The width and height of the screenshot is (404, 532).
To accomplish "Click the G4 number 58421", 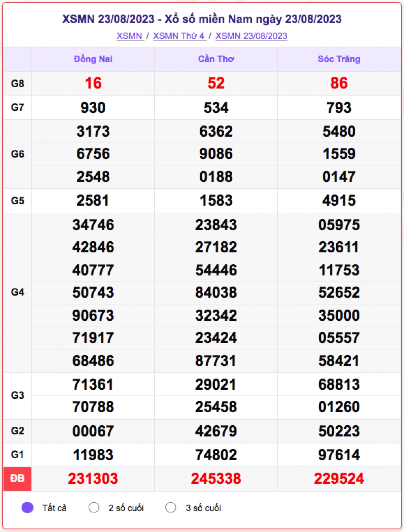I will pyautogui.click(x=339, y=361).
